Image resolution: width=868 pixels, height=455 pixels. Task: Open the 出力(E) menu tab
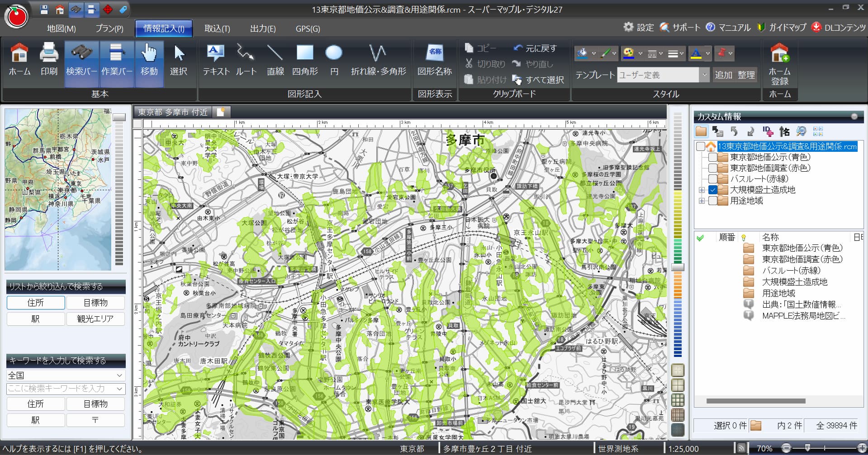(x=263, y=28)
